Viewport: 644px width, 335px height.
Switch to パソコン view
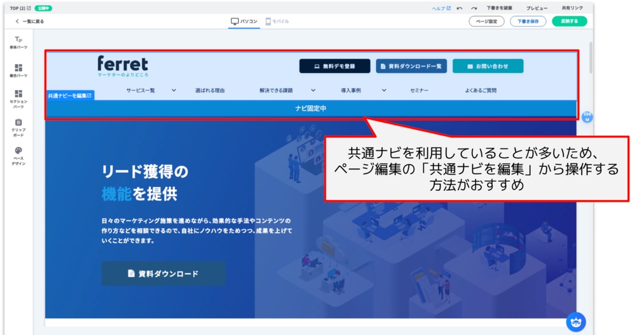click(x=244, y=21)
